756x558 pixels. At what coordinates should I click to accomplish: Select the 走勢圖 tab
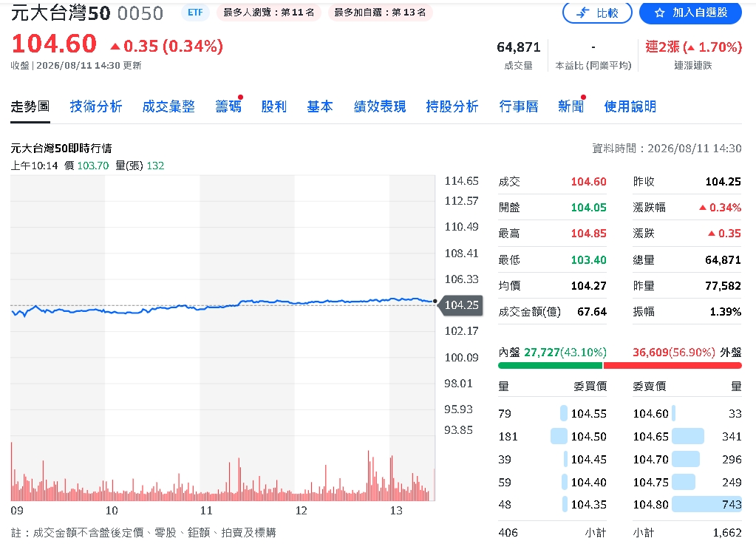point(30,106)
